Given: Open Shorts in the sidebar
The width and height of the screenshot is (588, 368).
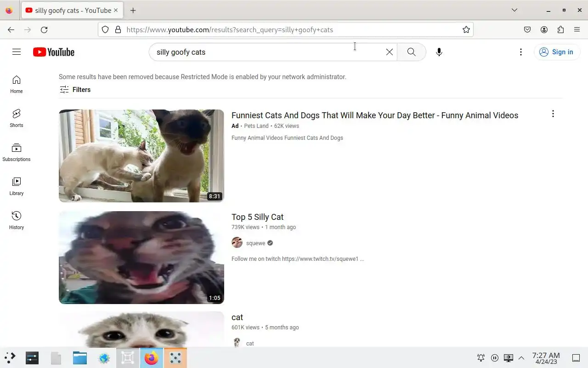Looking at the screenshot, I should coord(17,119).
